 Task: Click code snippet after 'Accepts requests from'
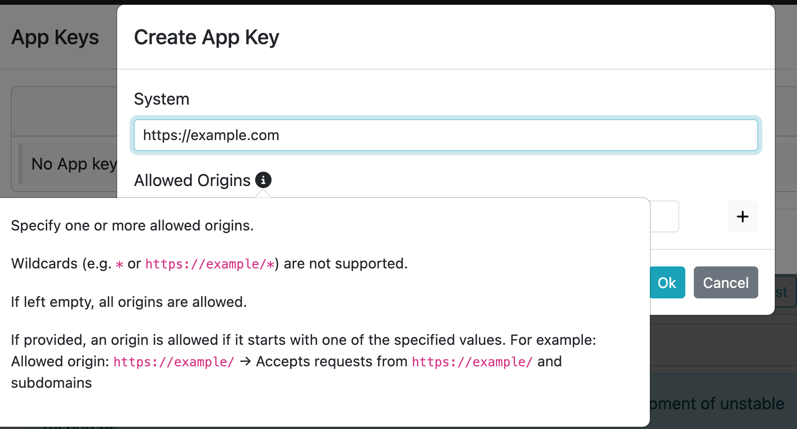click(472, 362)
